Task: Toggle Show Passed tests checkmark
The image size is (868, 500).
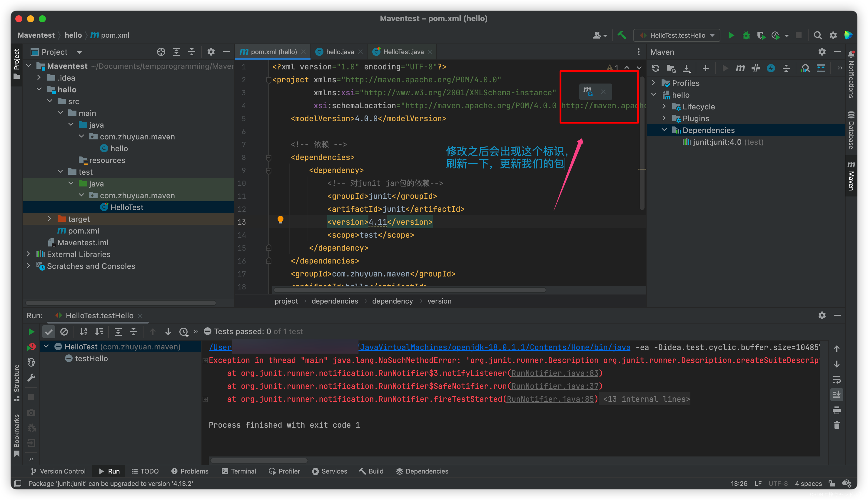Action: pos(49,331)
